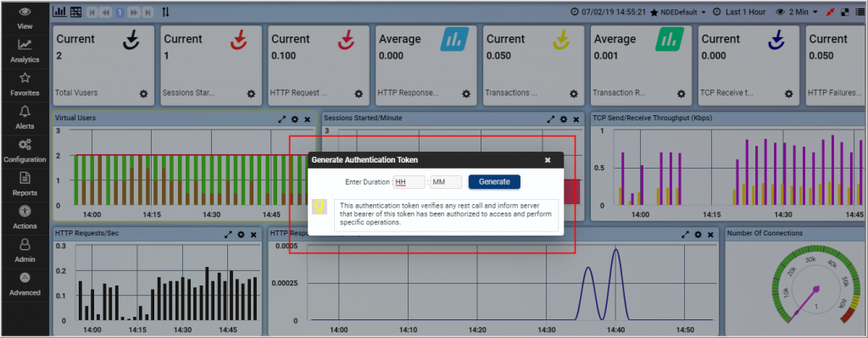Screen dimensions: 868x338
Task: Open the Last 1 Hour time selector
Action: point(740,12)
